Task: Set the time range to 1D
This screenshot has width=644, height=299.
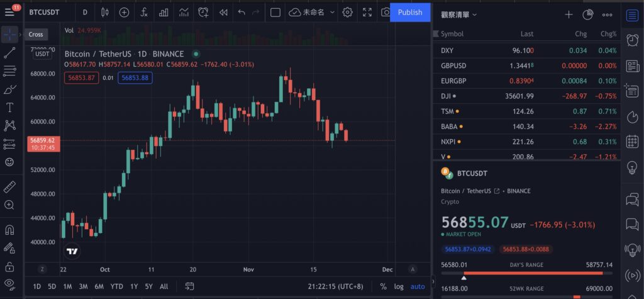Action: pyautogui.click(x=37, y=286)
